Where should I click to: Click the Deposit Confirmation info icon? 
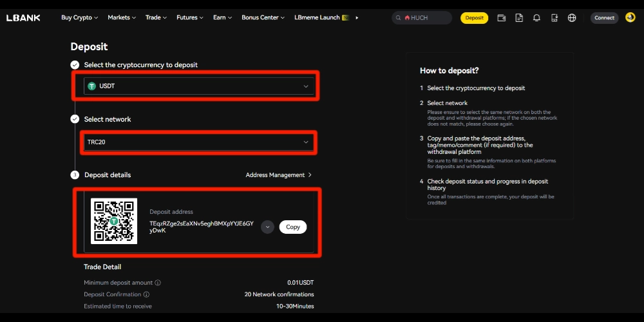pyautogui.click(x=146, y=294)
